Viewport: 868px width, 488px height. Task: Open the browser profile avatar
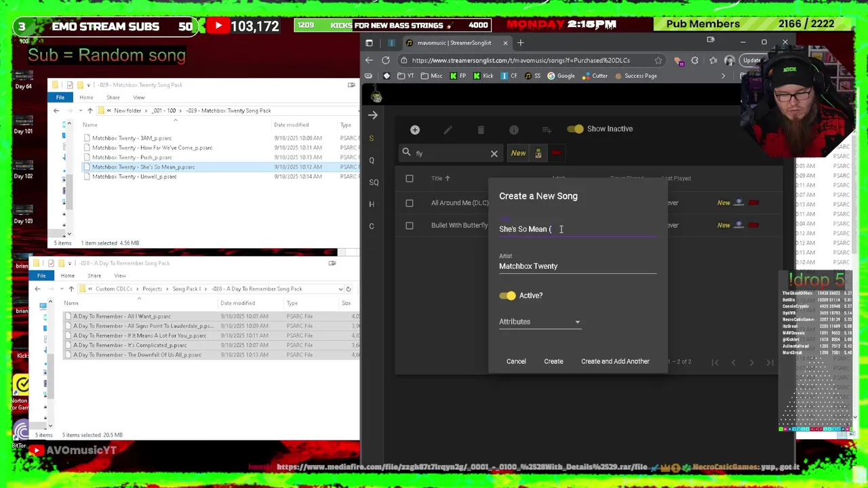729,60
